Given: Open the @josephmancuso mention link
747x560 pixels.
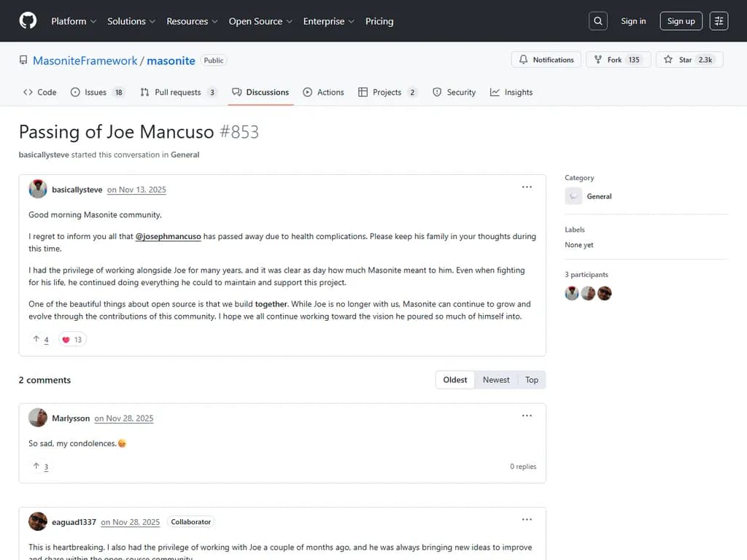Looking at the screenshot, I should tap(168, 236).
